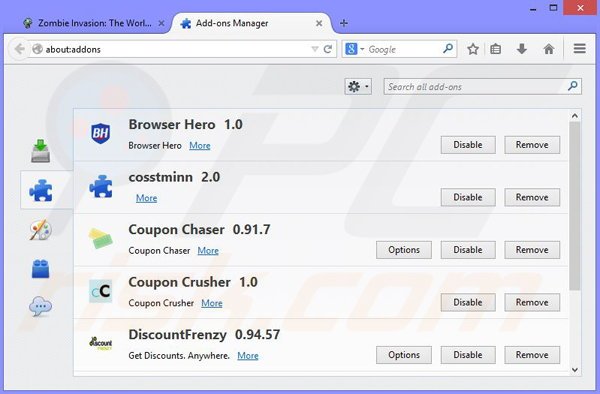Focus the Search all add-ons field
The image size is (600, 394).
click(x=483, y=86)
